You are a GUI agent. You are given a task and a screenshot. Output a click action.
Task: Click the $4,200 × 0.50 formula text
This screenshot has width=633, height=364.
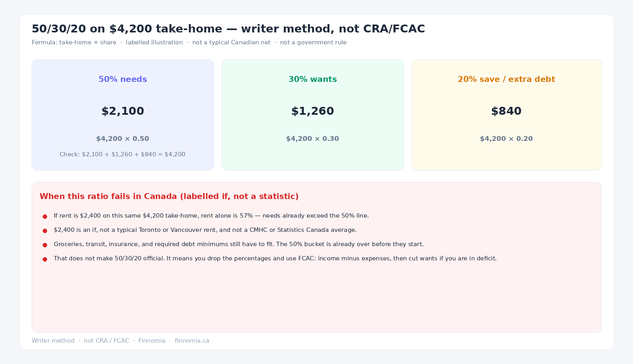coord(123,138)
